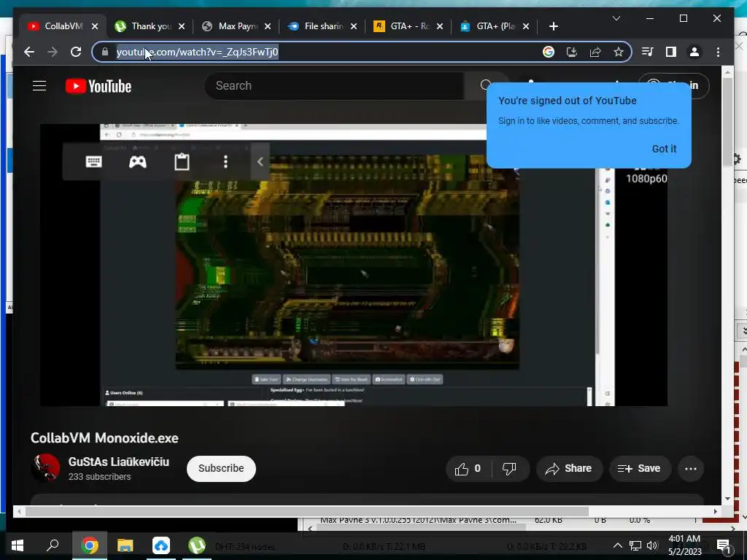Open the uTorrent taskbar icon
Viewport: 747px width, 560px height.
pyautogui.click(x=197, y=545)
